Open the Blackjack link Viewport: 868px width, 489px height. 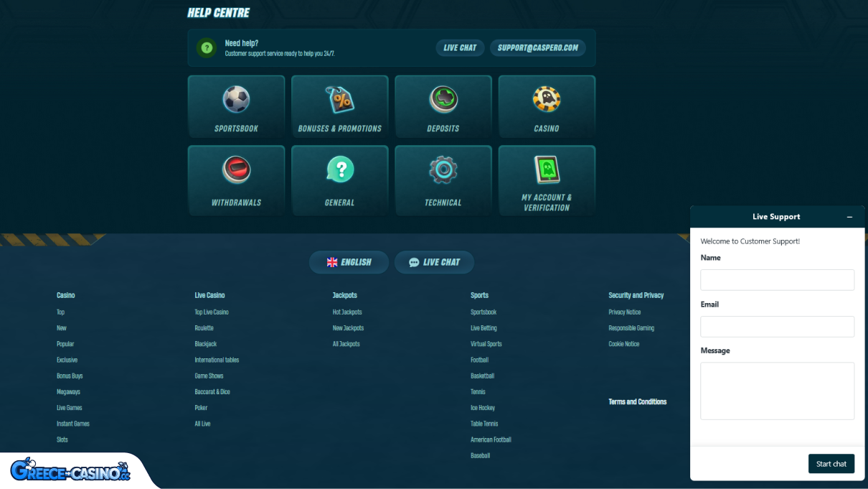point(206,344)
